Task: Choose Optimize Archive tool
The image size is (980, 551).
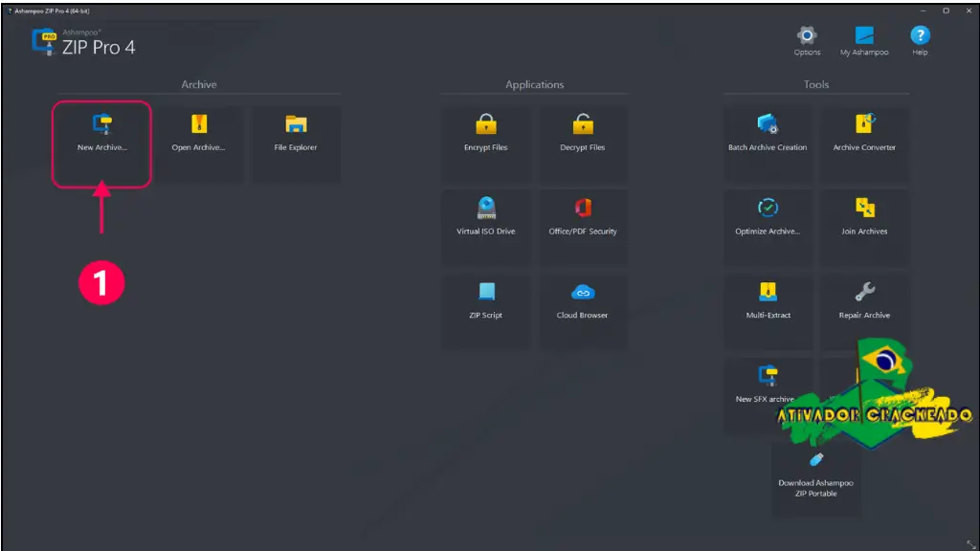Action: coord(768,228)
